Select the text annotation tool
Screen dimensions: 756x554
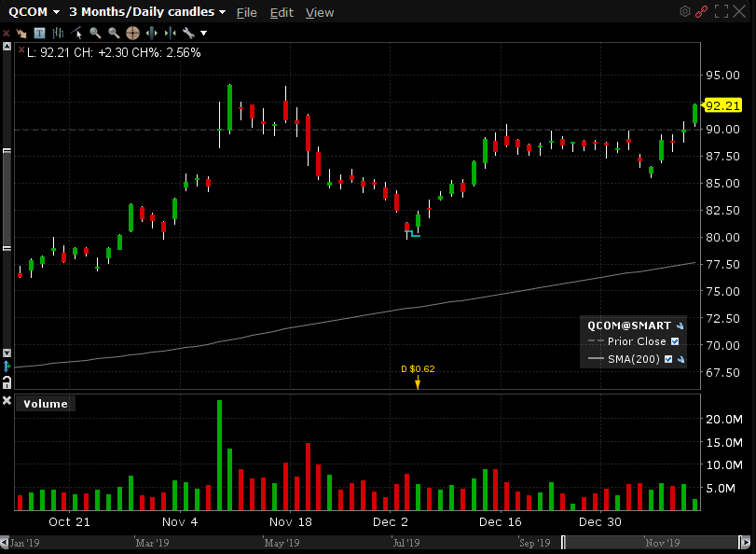tap(40, 33)
